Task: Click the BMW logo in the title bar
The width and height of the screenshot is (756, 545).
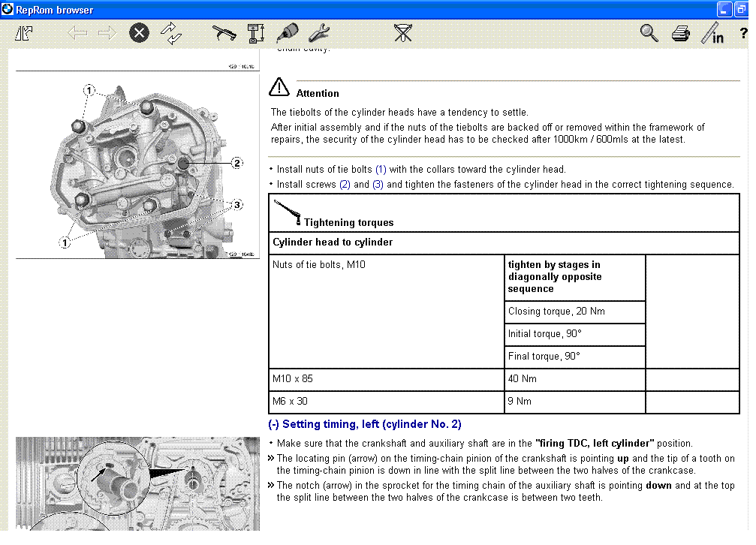Action: click(8, 9)
